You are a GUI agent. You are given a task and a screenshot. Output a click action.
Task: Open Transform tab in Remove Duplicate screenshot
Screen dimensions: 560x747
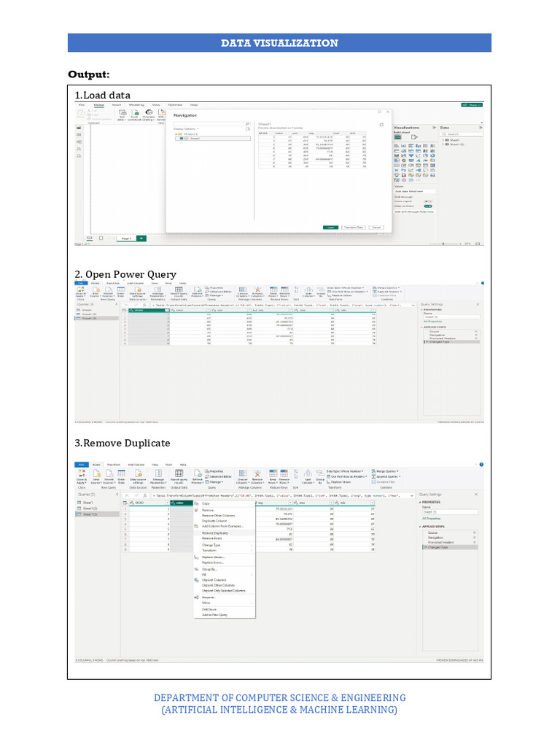[x=114, y=465]
